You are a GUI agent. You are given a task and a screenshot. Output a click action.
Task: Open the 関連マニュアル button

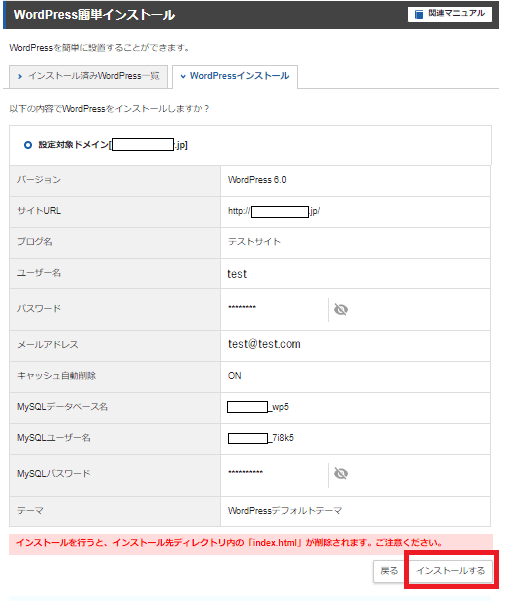(449, 14)
